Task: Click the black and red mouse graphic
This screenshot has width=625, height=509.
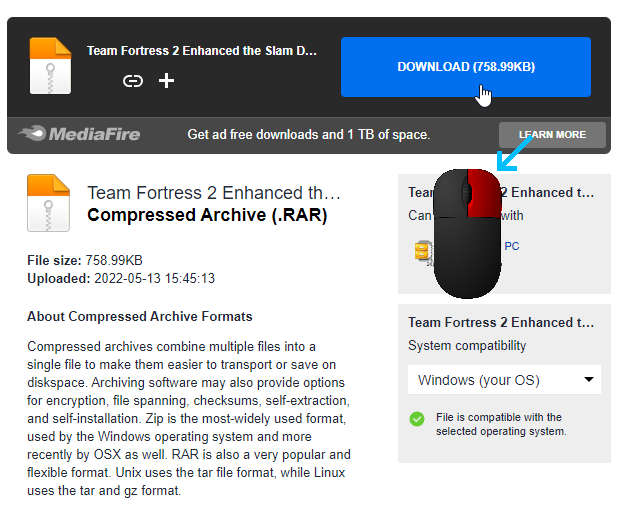Action: [467, 234]
